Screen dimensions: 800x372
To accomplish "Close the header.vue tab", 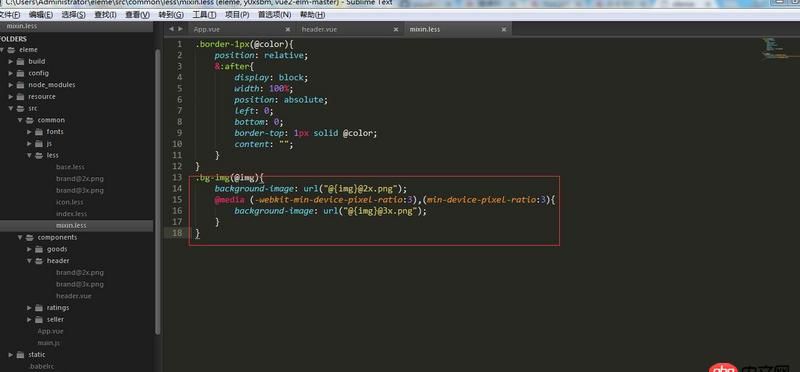I will (396, 30).
